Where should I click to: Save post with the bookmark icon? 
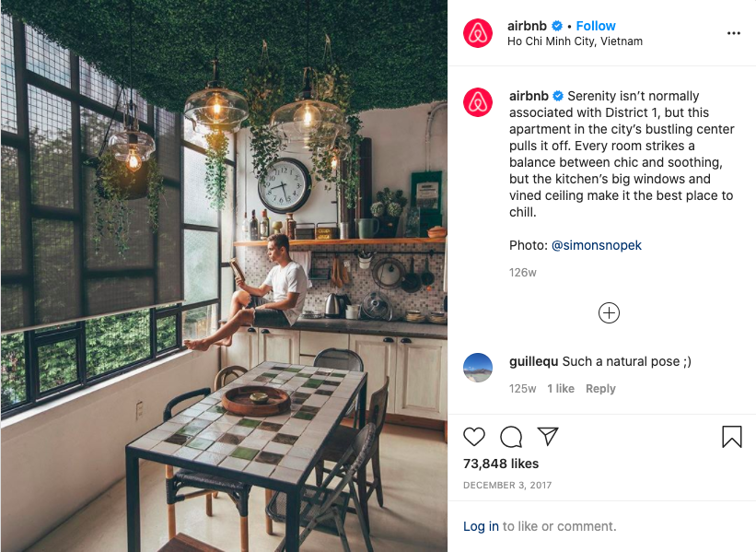731,437
